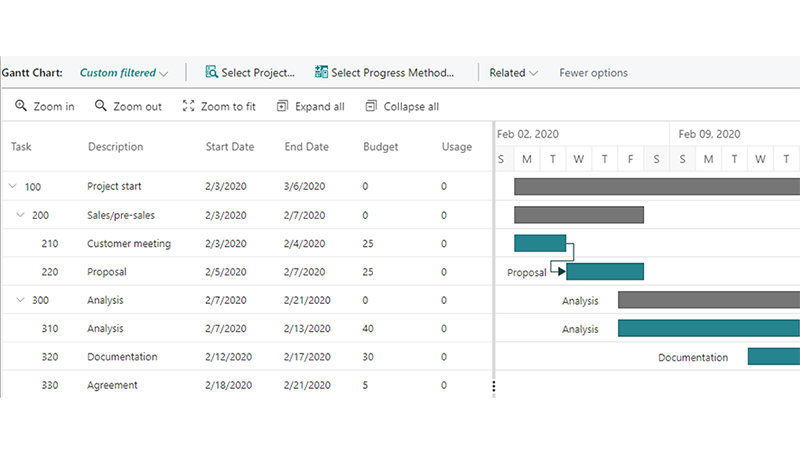Click the Customer meeting teal Gantt bar

[x=540, y=243]
